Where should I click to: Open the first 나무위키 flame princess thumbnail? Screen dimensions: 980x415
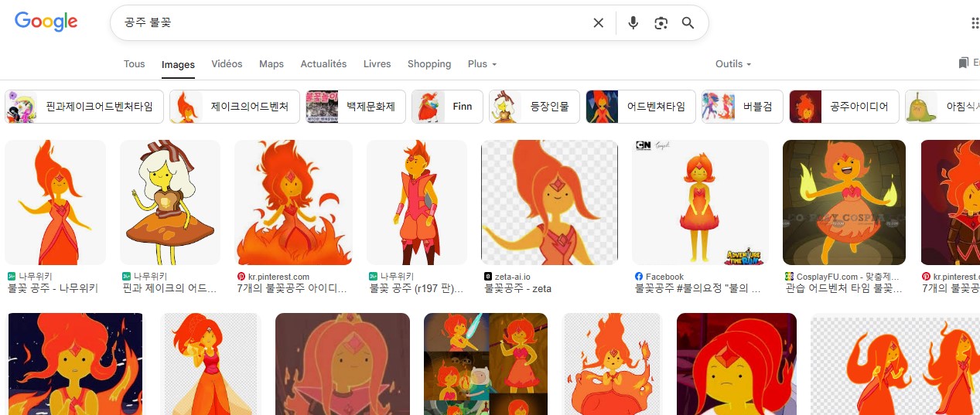55,202
